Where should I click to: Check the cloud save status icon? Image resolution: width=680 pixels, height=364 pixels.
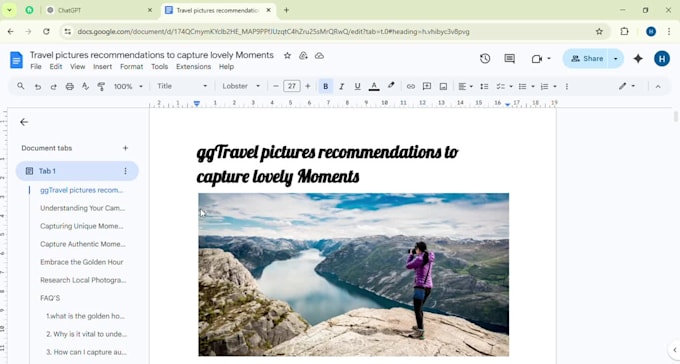pos(319,56)
